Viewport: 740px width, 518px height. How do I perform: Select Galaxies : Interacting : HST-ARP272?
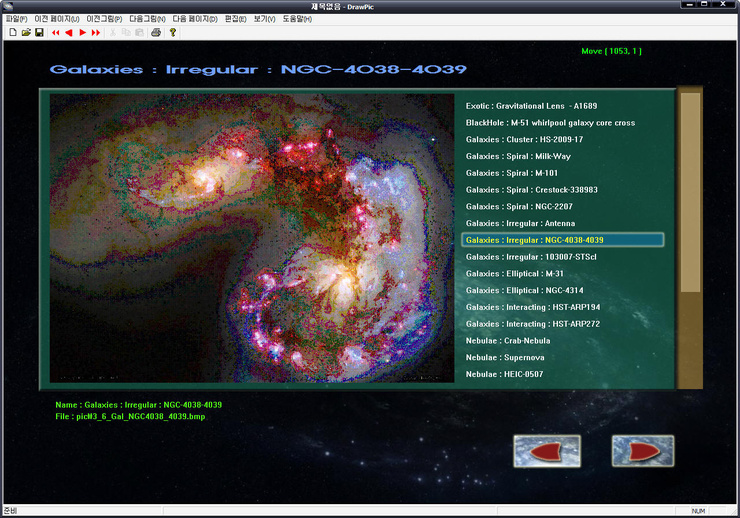pos(533,324)
